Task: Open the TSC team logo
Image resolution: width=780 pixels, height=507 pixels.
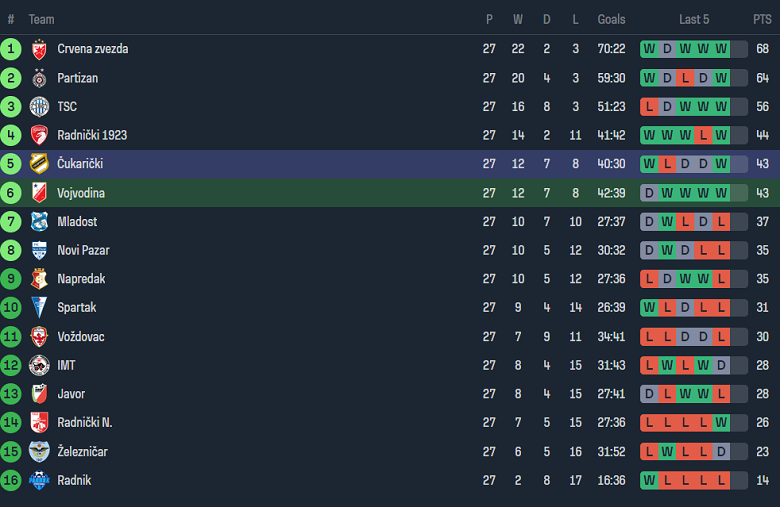Action: 39,107
